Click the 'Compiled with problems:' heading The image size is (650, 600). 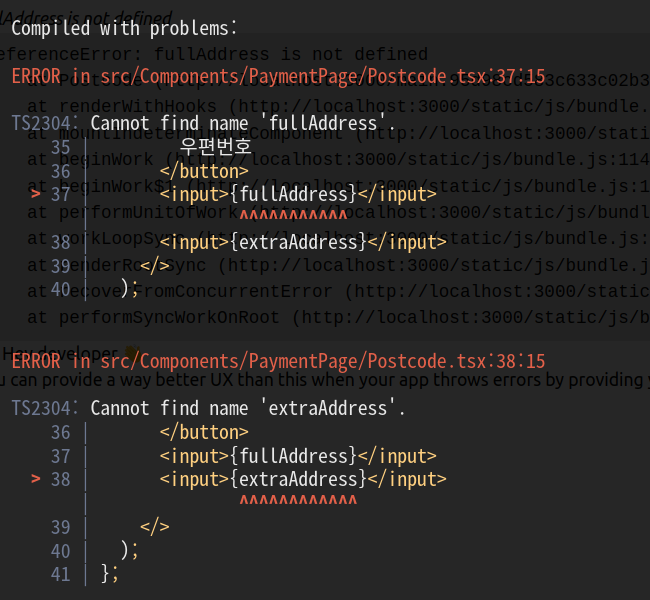124,29
